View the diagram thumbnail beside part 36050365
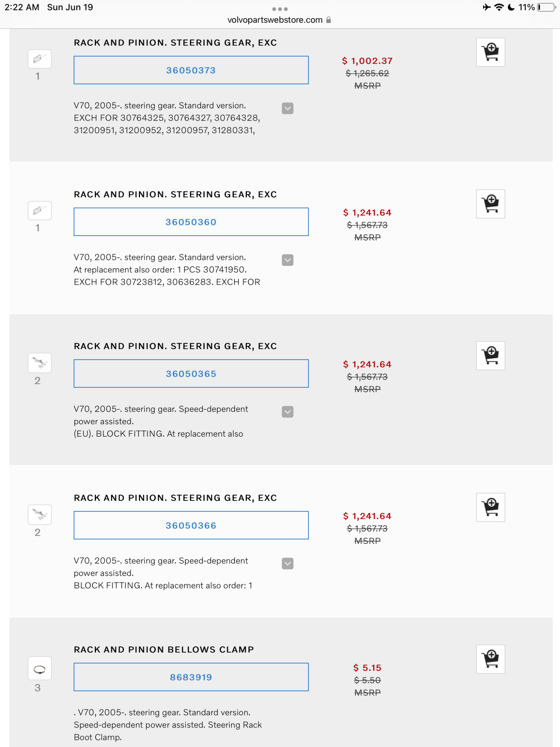 click(x=39, y=363)
